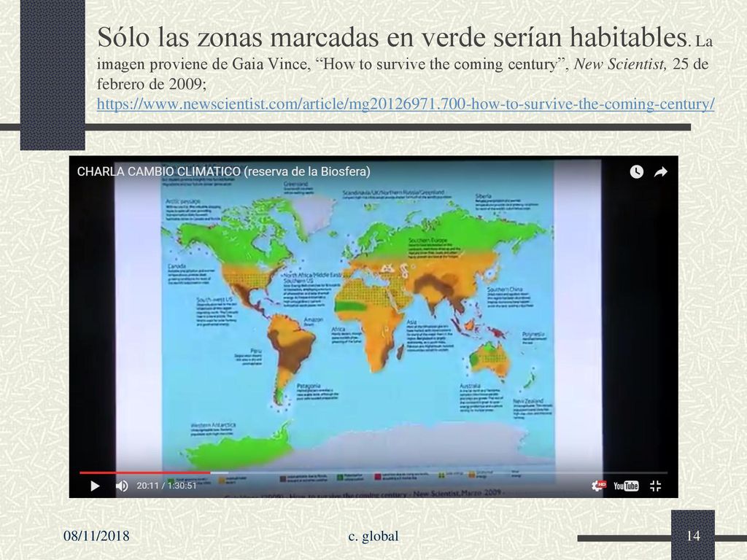Click the 20:11 / 1:30:51 time display
Screen dimensions: 747x560
click(x=167, y=486)
